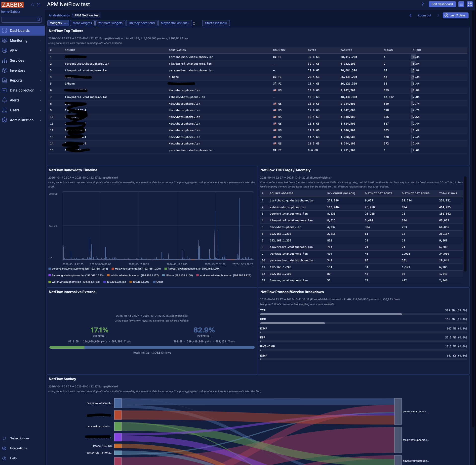Collapse the sidebar with double-chevron icon
Screen dimensions: 476x465
pos(33,5)
